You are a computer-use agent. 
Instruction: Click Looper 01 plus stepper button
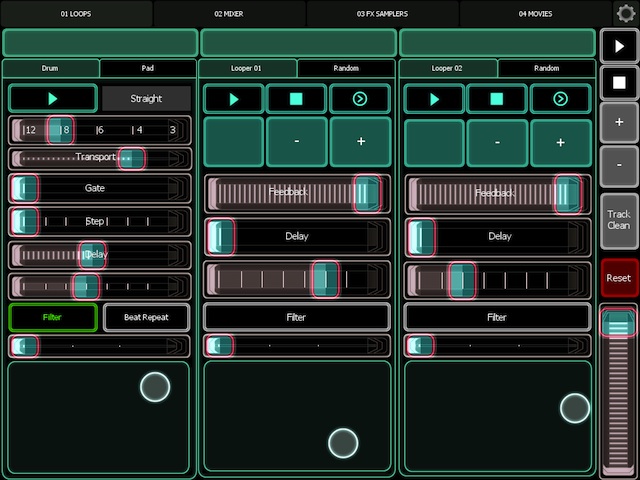[x=360, y=142]
